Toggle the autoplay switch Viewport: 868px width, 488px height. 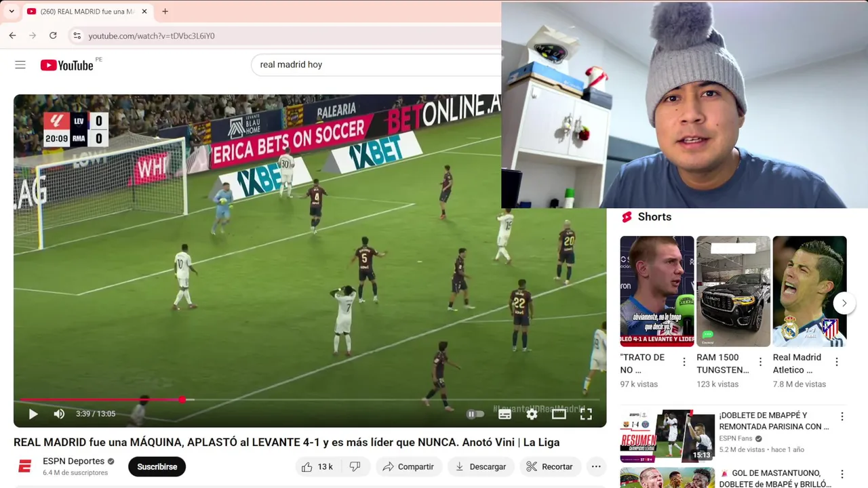pyautogui.click(x=475, y=414)
